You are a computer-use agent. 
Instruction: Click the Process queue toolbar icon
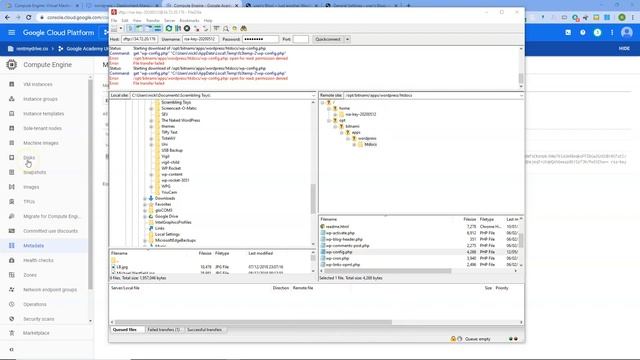(178, 29)
